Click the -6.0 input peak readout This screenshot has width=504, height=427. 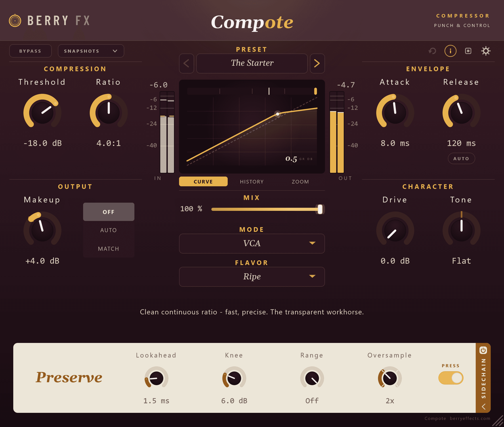[158, 85]
